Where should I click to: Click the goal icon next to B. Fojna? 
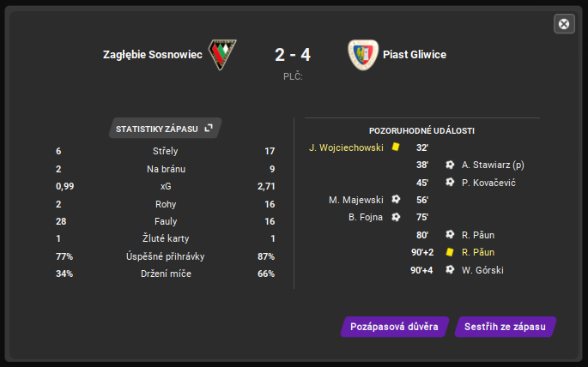click(396, 217)
